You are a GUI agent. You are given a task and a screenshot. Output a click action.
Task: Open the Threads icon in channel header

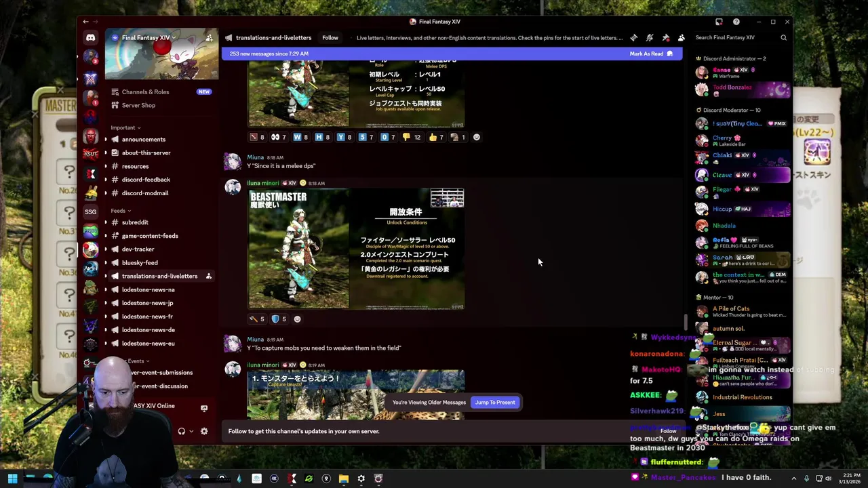tap(633, 38)
